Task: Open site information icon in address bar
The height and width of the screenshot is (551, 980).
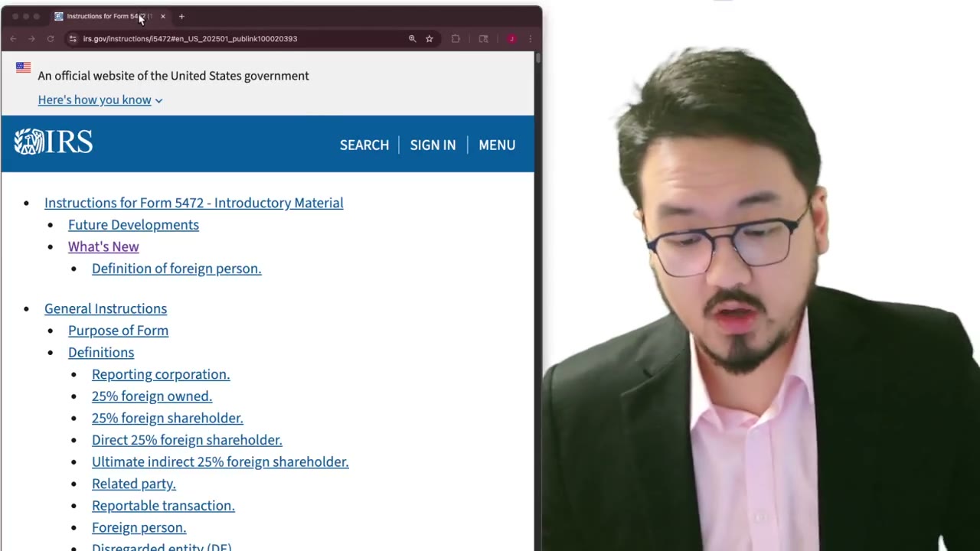Action: (73, 38)
